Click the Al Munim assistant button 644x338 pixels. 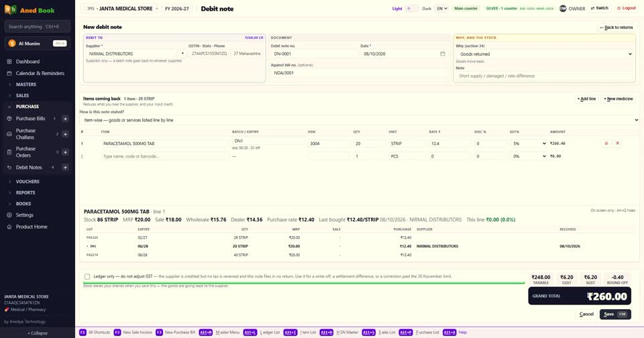[38, 44]
